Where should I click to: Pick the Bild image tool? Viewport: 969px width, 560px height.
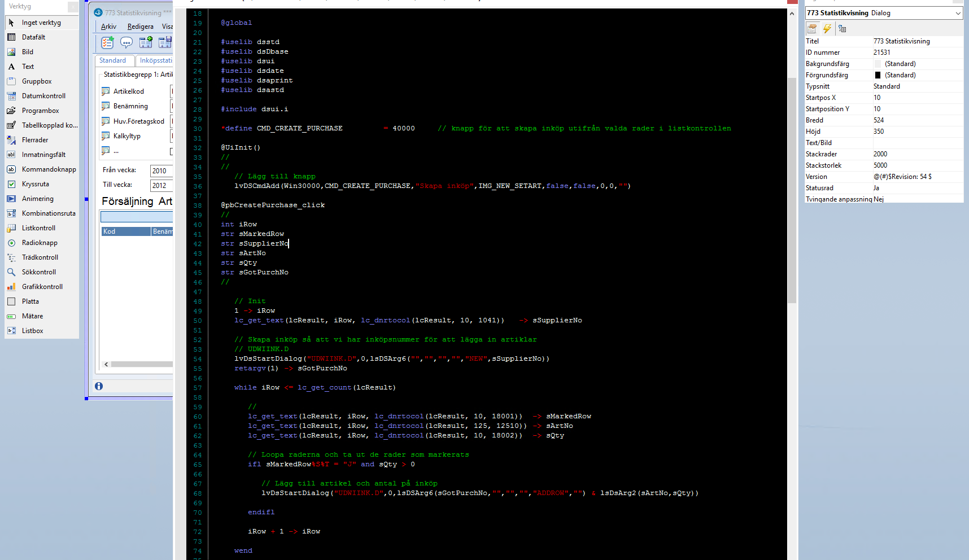27,52
